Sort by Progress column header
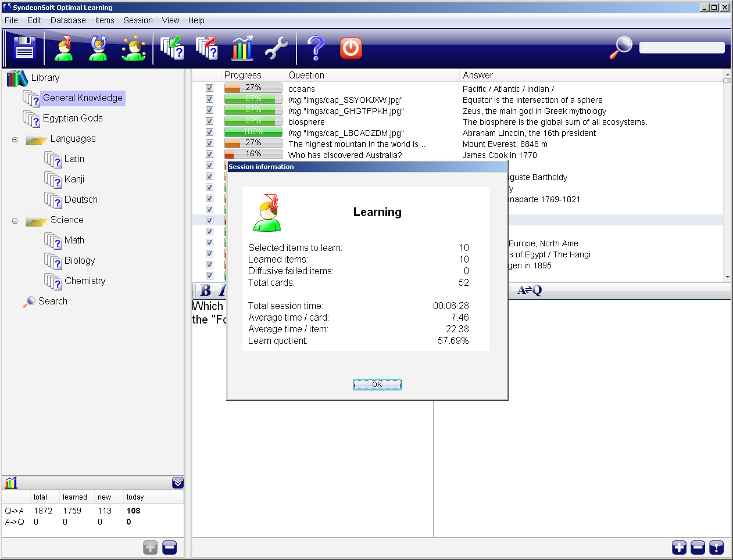Image resolution: width=733 pixels, height=560 pixels. 243,76
